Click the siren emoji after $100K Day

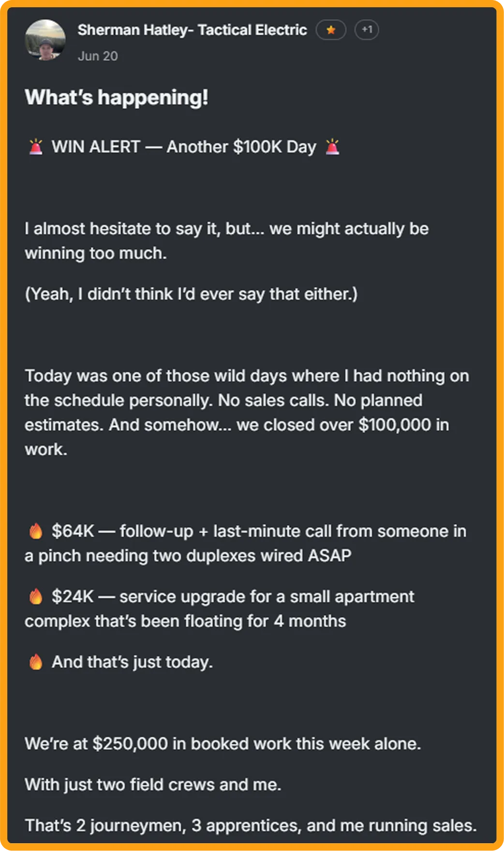[x=332, y=146]
